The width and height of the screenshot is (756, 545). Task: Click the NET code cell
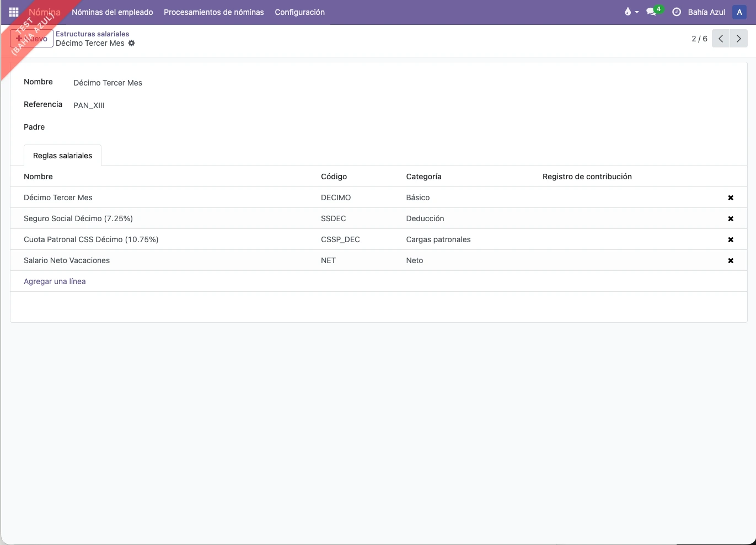tap(329, 260)
